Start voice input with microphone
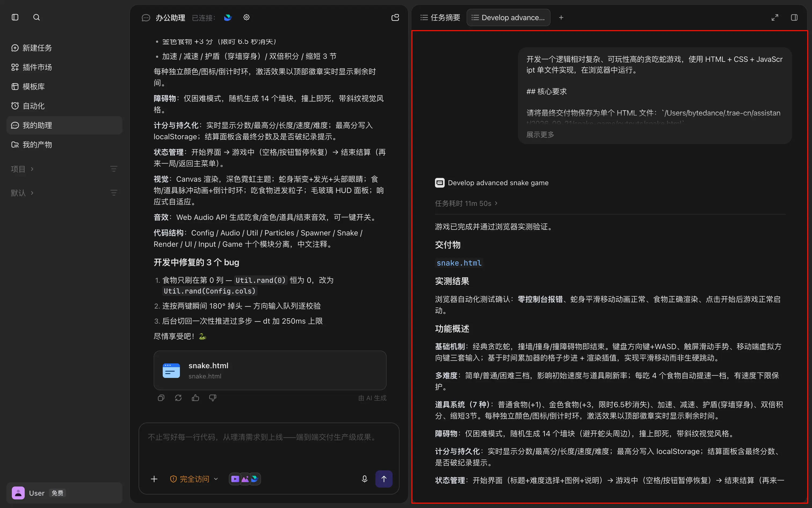The image size is (812, 508). [364, 479]
